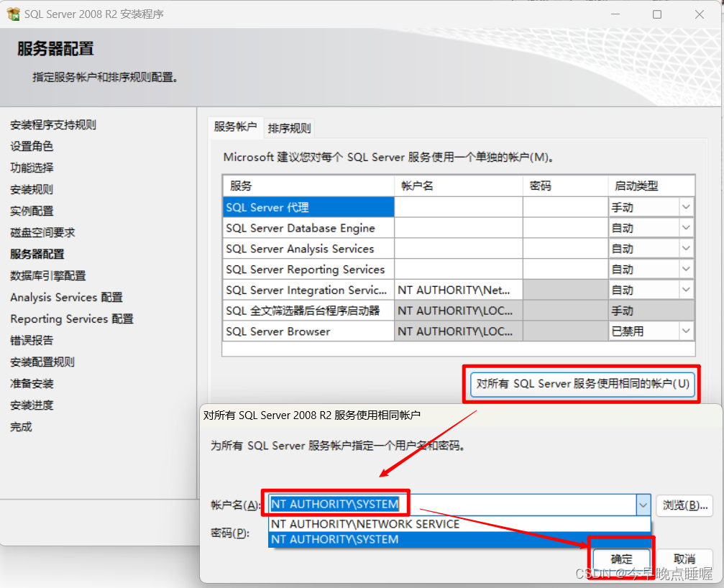Viewport: 724px width, 588px height.
Task: Cancel the dialog with 取消
Action: click(684, 559)
